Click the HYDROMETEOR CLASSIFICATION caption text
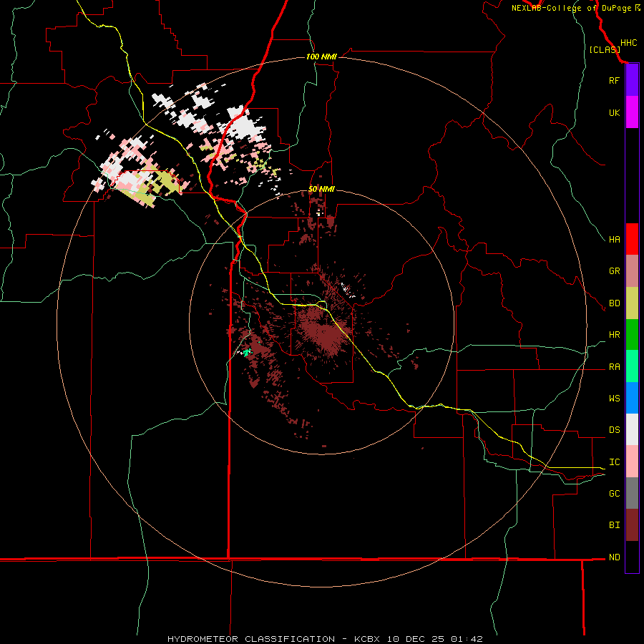 [251, 639]
